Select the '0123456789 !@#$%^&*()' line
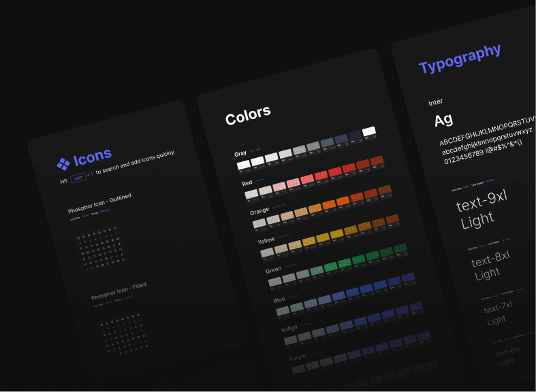The image size is (536, 392). 483,152
